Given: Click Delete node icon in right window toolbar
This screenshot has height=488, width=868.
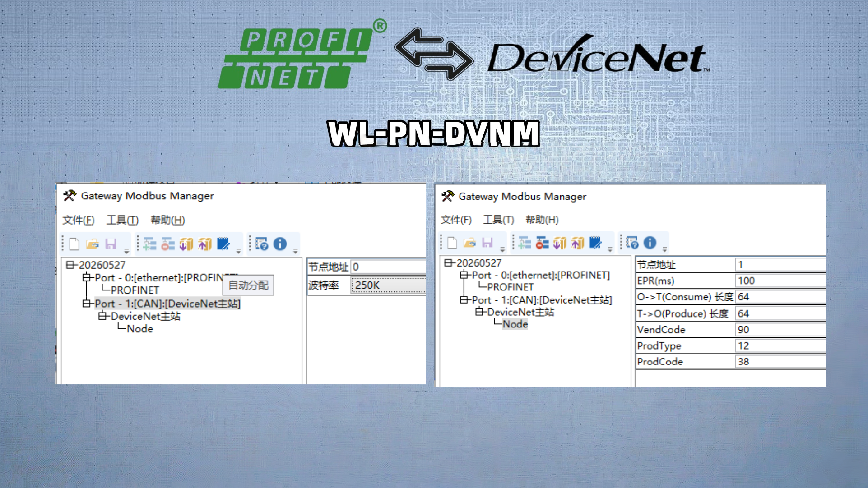Looking at the screenshot, I should (x=542, y=243).
